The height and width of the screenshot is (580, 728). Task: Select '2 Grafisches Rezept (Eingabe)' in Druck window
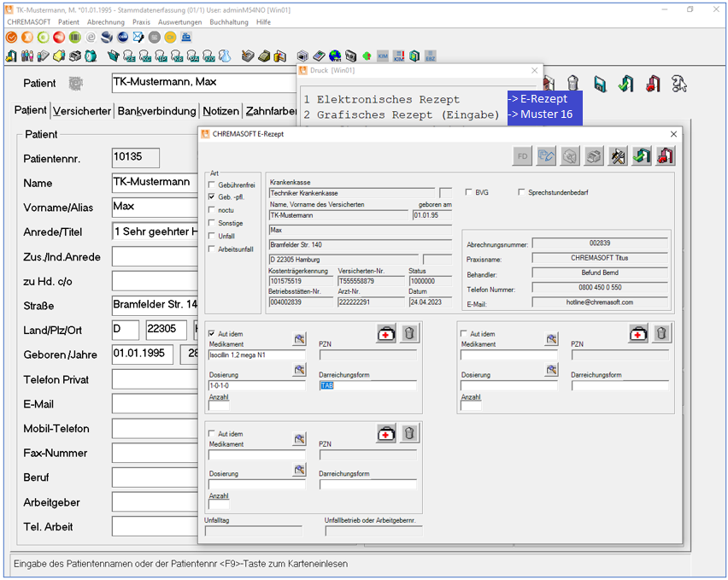click(x=401, y=114)
